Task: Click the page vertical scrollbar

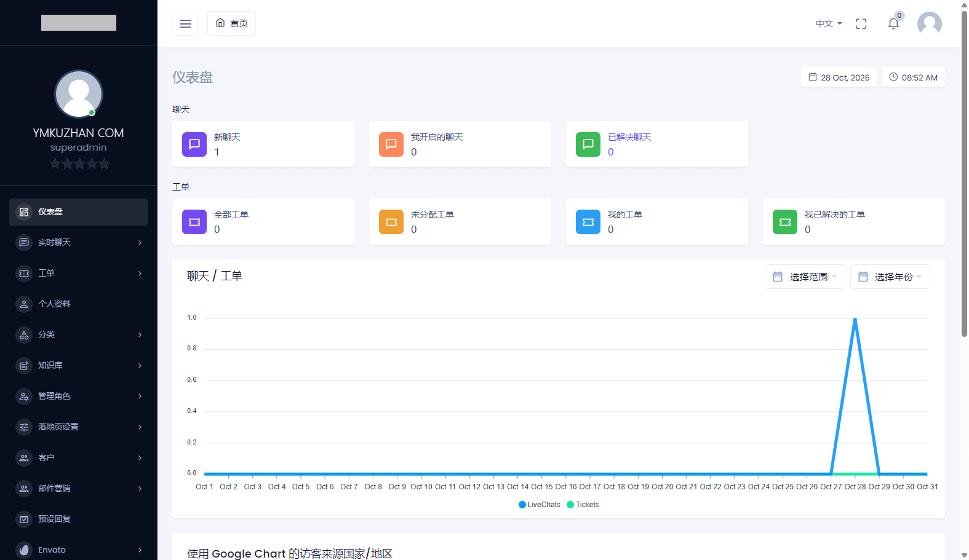Action: tap(964, 174)
